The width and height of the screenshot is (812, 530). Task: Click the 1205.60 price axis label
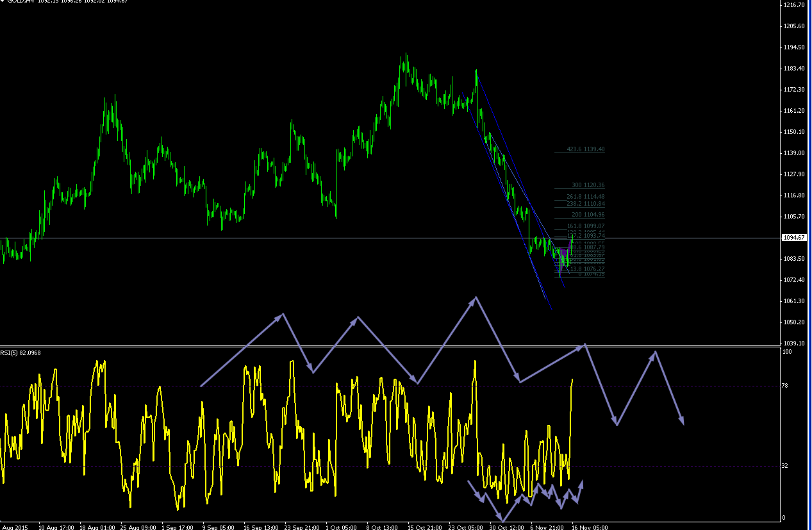click(x=795, y=26)
